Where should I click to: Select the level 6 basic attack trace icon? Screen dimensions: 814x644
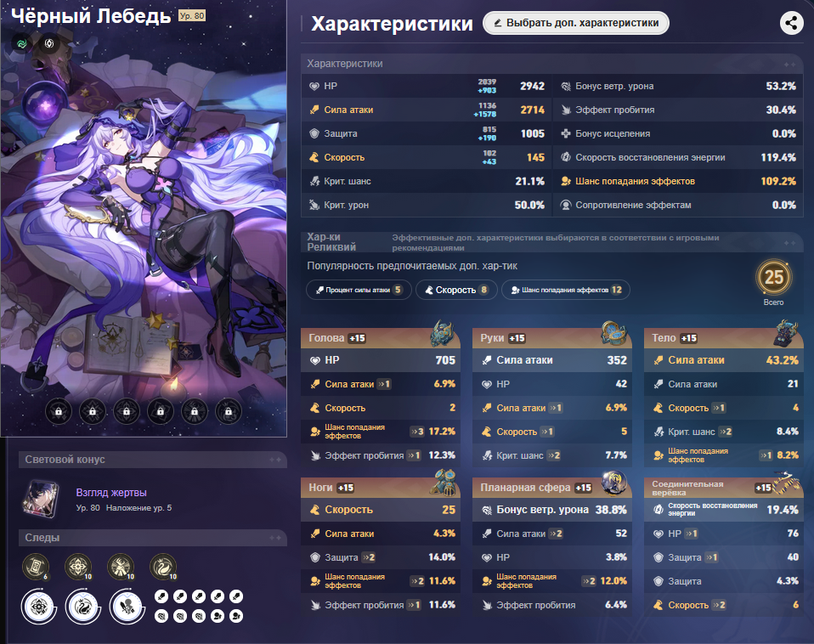(x=36, y=567)
